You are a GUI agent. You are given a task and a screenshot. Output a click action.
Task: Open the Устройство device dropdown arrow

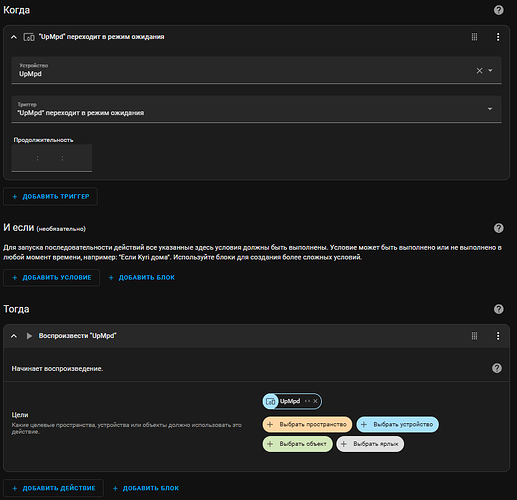(490, 70)
